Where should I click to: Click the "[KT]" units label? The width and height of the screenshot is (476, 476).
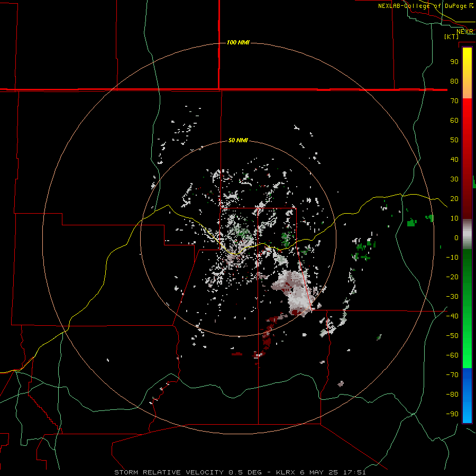point(452,36)
